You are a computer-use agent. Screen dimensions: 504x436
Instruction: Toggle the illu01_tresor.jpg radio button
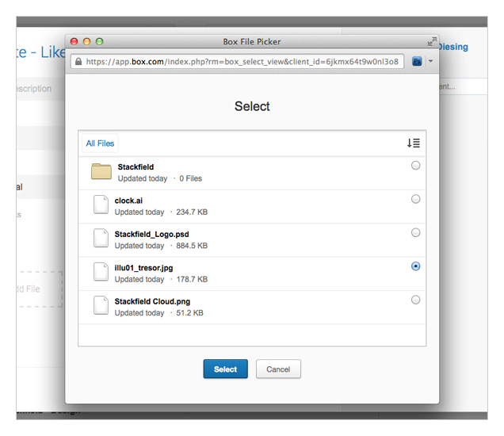click(415, 266)
